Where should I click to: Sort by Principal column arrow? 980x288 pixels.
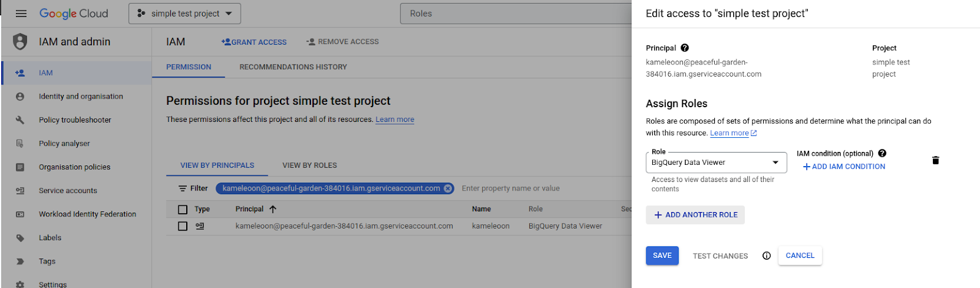coord(273,209)
